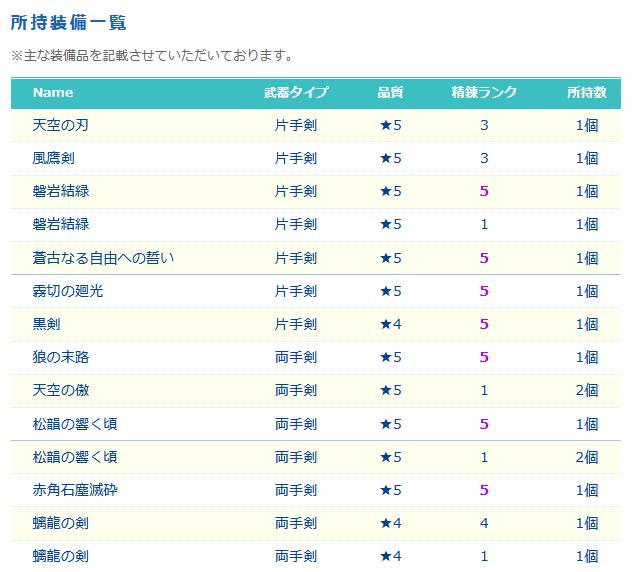Select the 所持装備一覧 heading

pos(68,22)
